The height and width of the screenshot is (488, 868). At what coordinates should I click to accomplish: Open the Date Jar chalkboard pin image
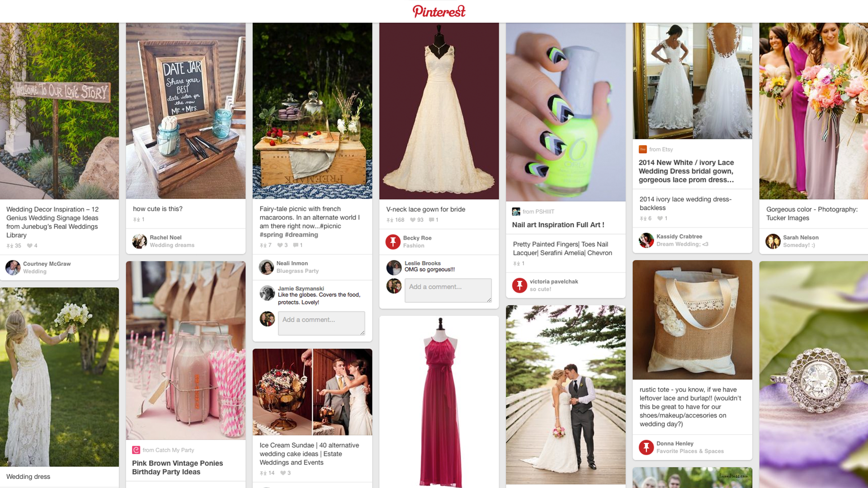click(185, 111)
